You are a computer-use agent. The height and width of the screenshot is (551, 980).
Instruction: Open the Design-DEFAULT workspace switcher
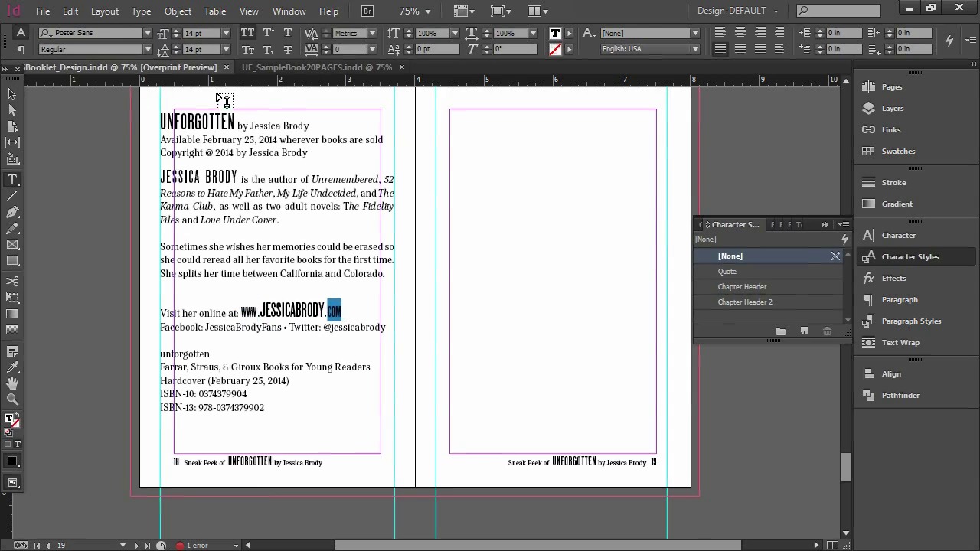pos(737,11)
